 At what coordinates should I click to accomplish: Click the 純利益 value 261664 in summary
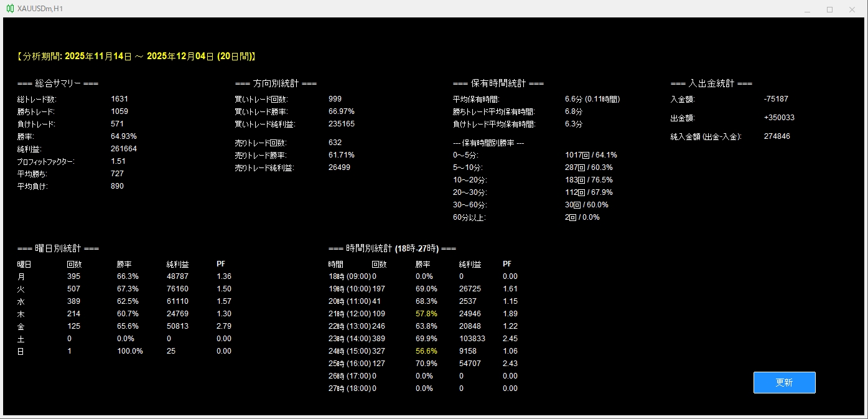[x=124, y=149]
